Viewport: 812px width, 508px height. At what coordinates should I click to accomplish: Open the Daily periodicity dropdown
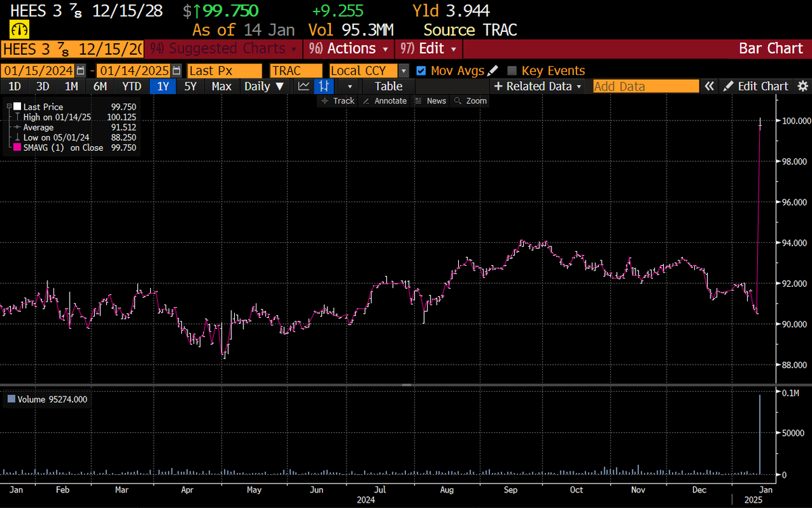[266, 86]
